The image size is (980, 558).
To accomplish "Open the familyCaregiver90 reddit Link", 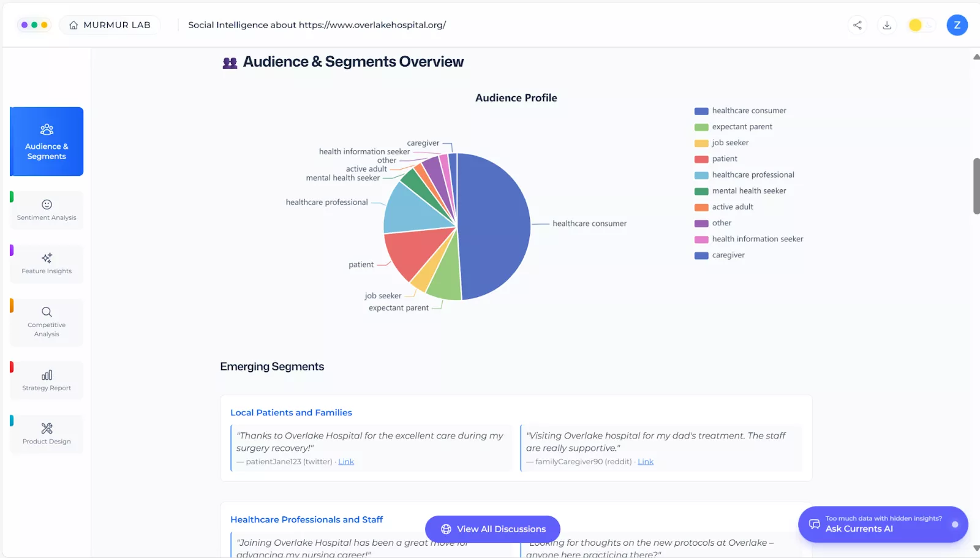I will click(x=646, y=462).
